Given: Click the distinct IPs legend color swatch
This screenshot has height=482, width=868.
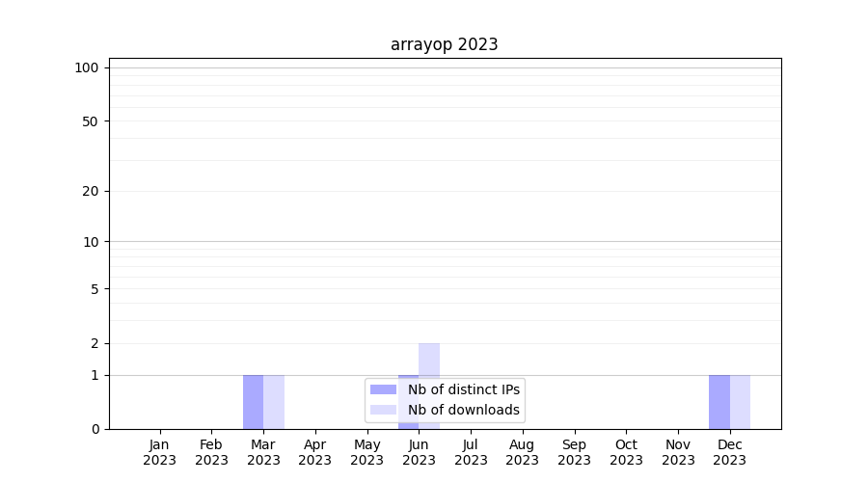Looking at the screenshot, I should tap(383, 389).
